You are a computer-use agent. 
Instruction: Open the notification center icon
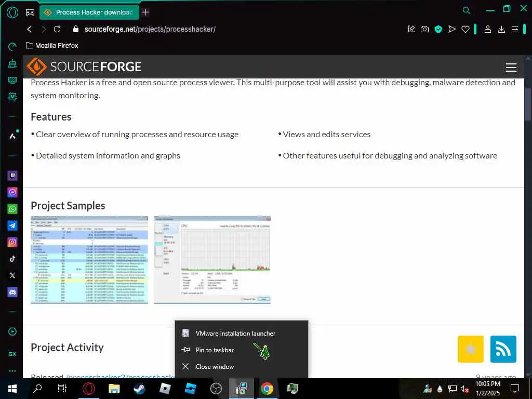click(x=515, y=389)
